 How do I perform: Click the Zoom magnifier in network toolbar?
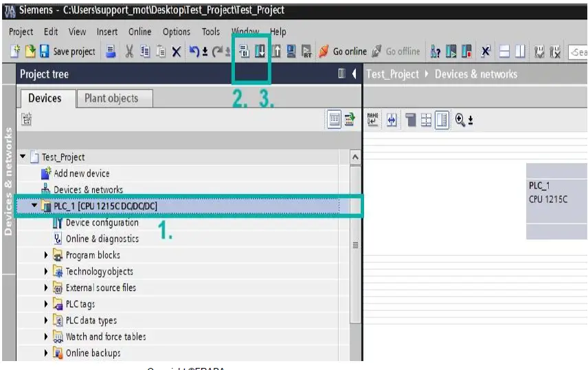[x=460, y=120]
